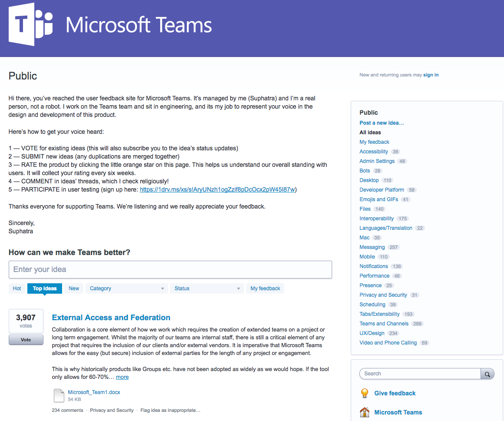Select the Top ideas tab
Image resolution: width=504 pixels, height=421 pixels.
45,288
